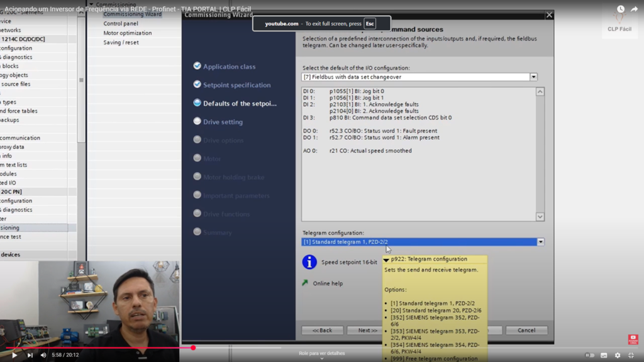This screenshot has height=362, width=644.
Task: Open Motor optimization in the secondary navigation
Action: (127, 33)
